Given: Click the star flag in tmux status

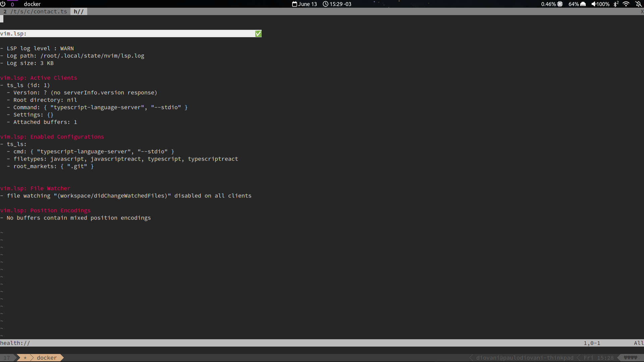Looking at the screenshot, I should click(25, 358).
